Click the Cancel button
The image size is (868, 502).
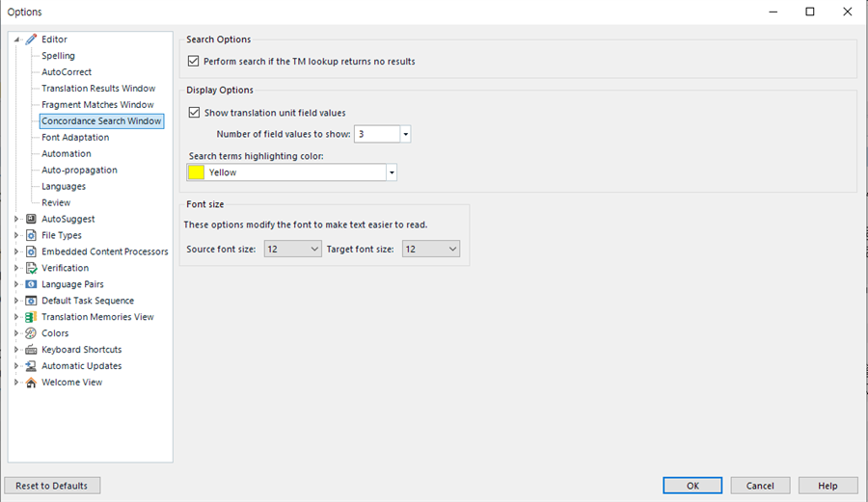point(760,486)
